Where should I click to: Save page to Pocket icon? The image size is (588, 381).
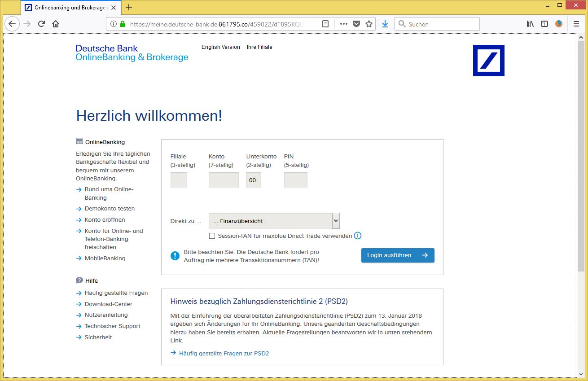pos(356,24)
